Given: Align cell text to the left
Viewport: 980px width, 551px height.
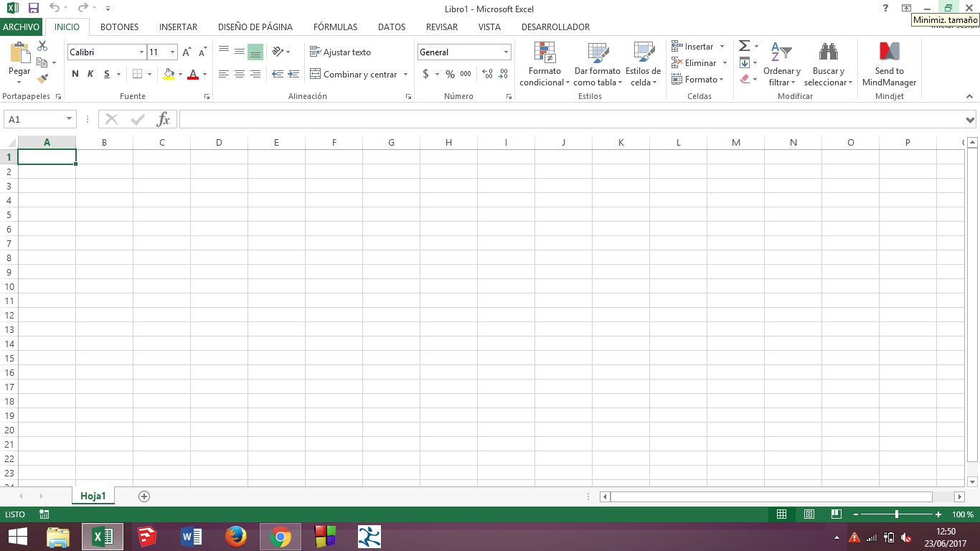Looking at the screenshot, I should (x=224, y=74).
